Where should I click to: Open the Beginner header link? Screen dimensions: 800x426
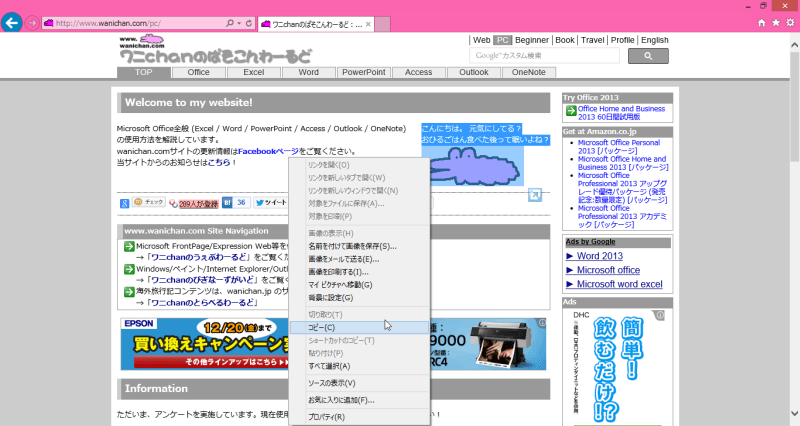(x=532, y=40)
